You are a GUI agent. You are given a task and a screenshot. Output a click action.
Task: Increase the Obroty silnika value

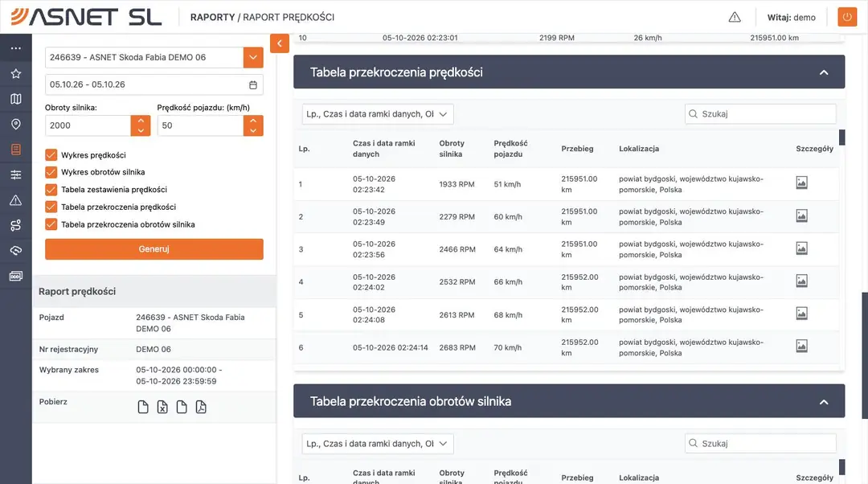(x=141, y=120)
